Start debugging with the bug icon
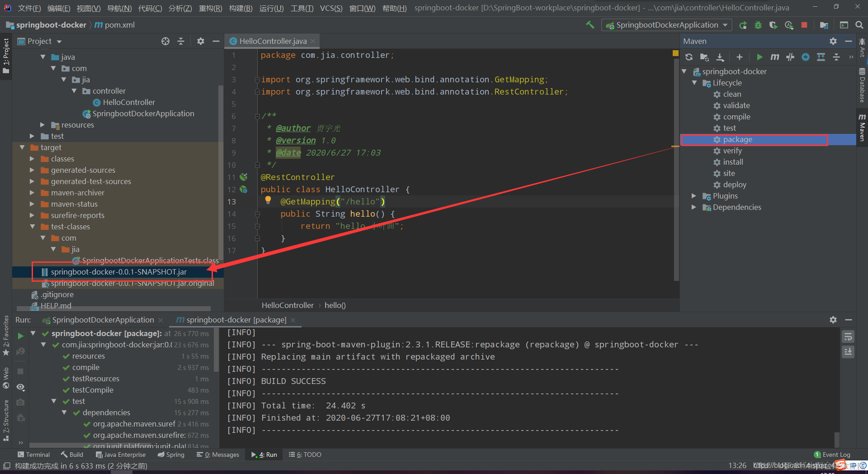This screenshot has width=868, height=474. (758, 25)
